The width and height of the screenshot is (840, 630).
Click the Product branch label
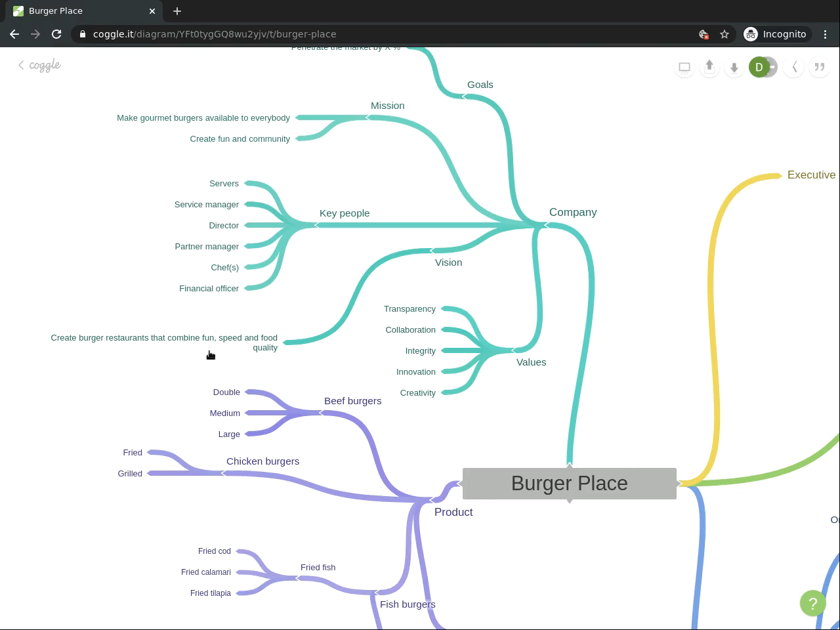[x=453, y=513]
